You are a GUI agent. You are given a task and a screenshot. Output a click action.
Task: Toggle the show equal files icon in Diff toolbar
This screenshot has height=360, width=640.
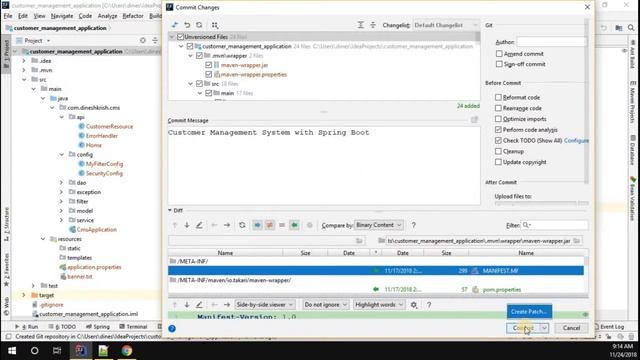click(x=282, y=225)
